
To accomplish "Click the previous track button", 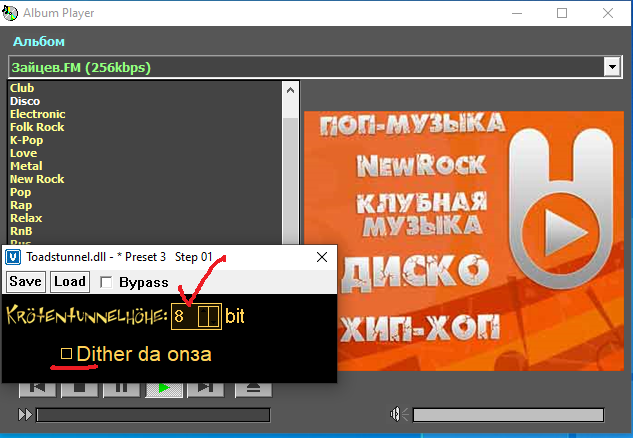I will 38,389.
